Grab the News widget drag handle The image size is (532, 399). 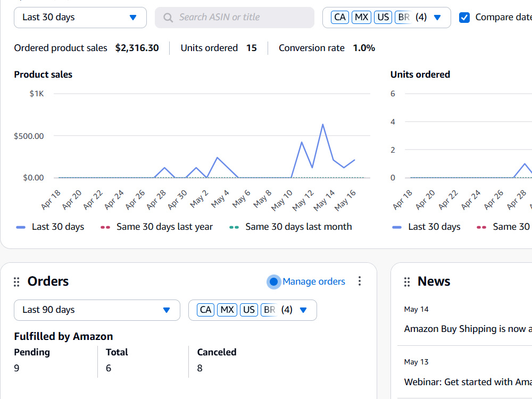pos(407,282)
